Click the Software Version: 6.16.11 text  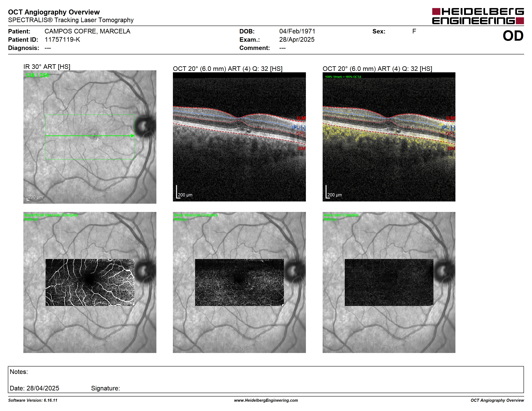(33, 400)
